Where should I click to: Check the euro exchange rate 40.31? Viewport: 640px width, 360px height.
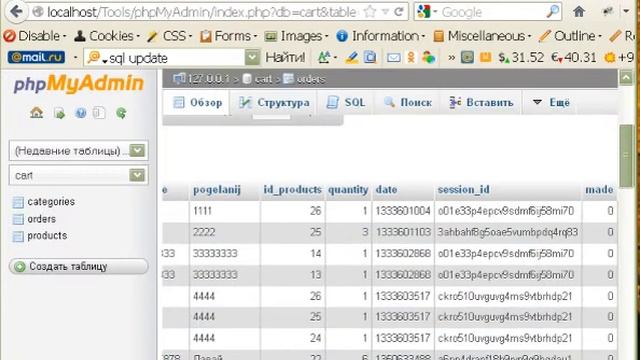click(x=573, y=58)
